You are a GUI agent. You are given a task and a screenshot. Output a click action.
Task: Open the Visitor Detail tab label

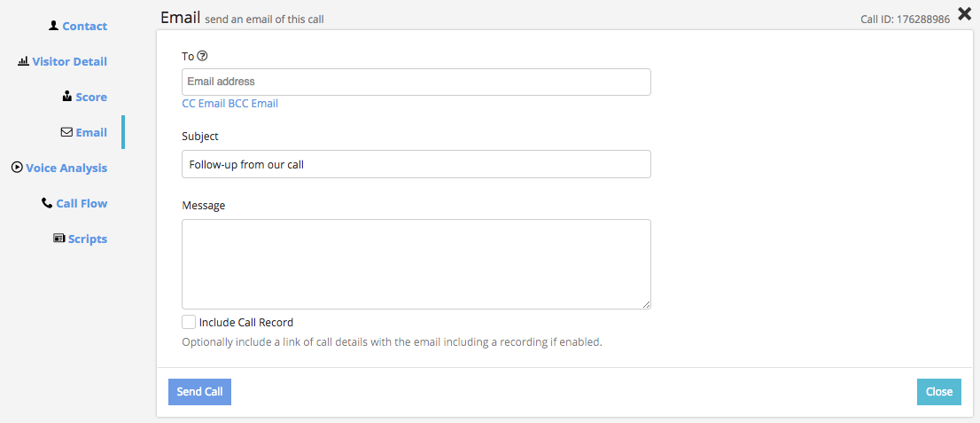coord(69,61)
